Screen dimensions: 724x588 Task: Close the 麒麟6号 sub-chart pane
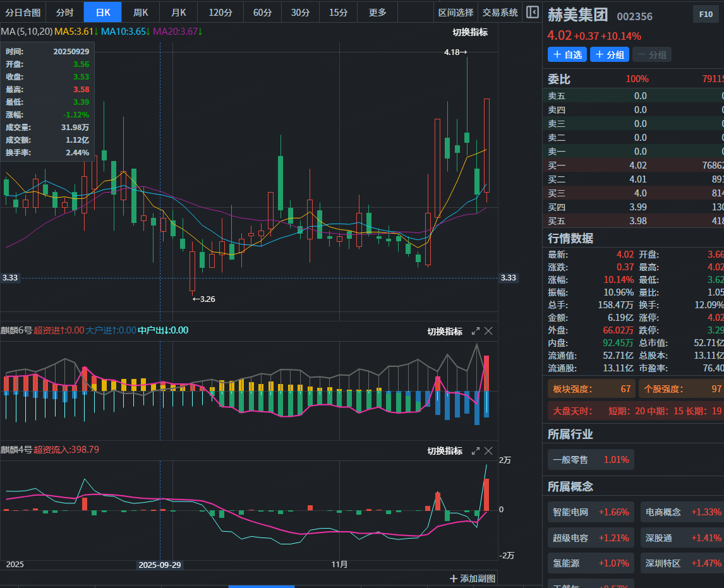[x=488, y=331]
